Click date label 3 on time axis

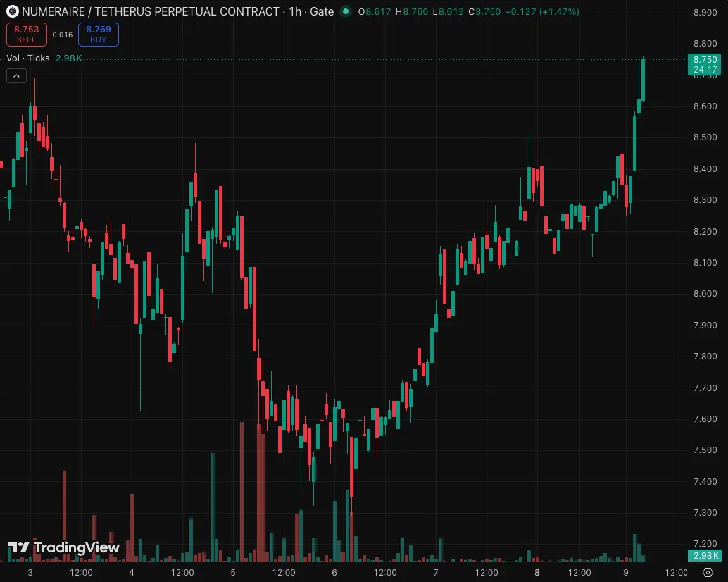pos(30,573)
